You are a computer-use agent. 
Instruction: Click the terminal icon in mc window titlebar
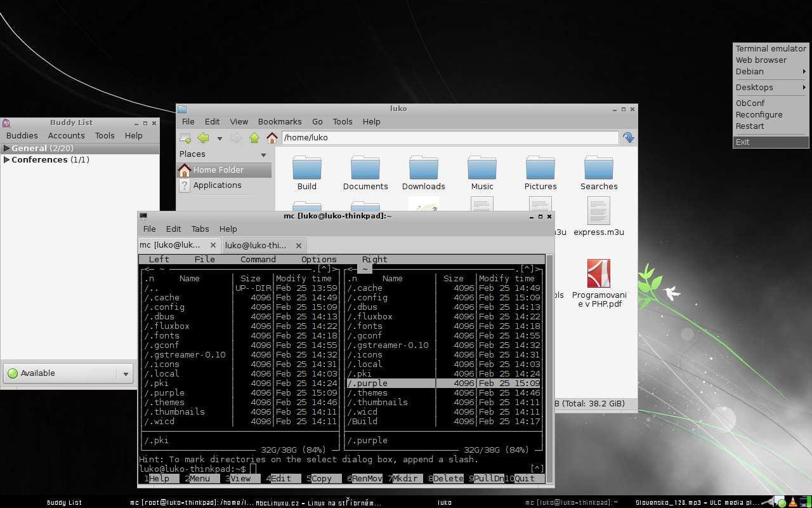143,217
